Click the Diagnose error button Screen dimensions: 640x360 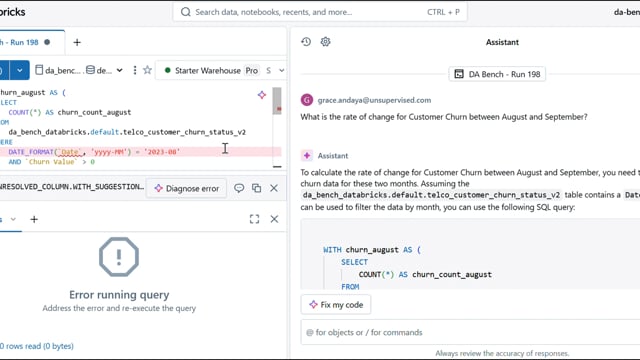coord(187,189)
